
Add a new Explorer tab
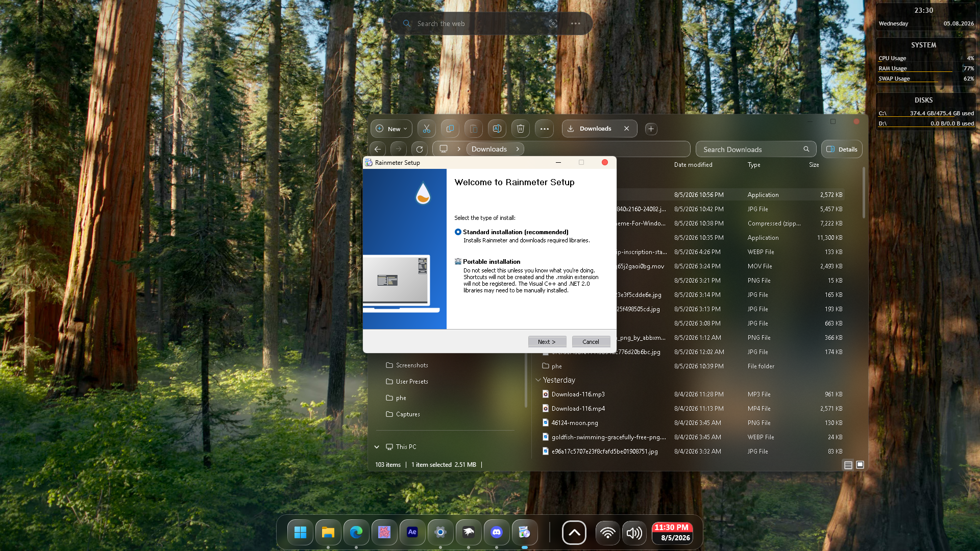coord(651,129)
